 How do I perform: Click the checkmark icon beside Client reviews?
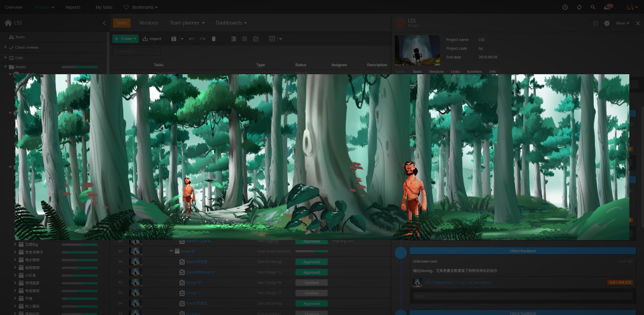pyautogui.click(x=12, y=48)
